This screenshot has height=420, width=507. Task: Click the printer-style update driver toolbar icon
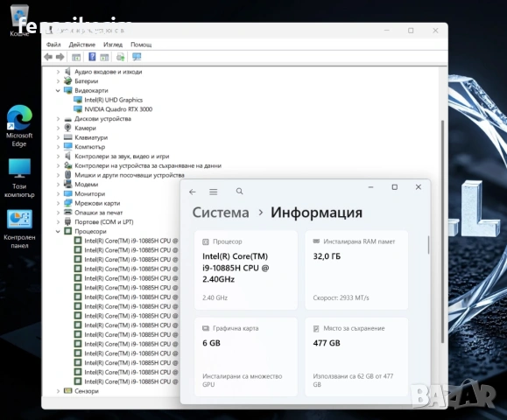point(121,57)
